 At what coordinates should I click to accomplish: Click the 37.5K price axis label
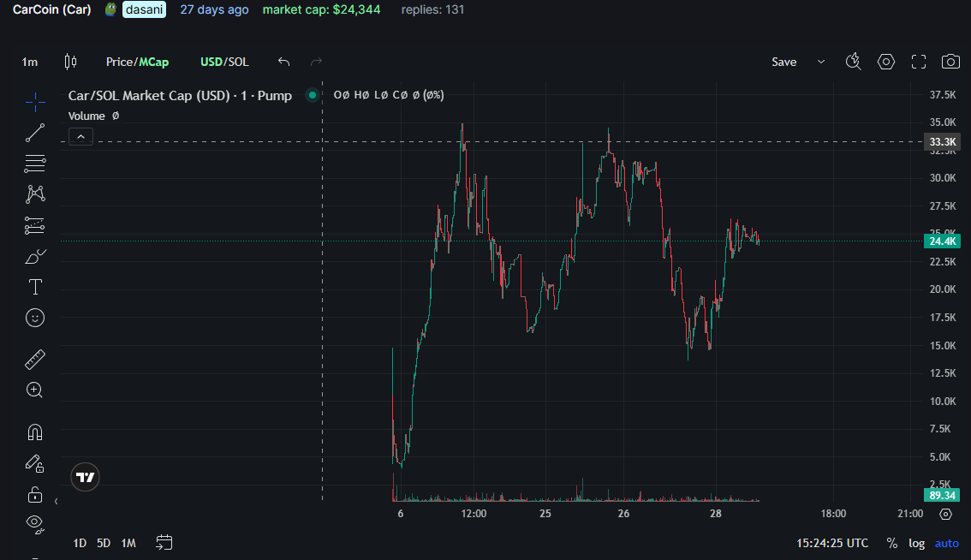click(x=943, y=95)
